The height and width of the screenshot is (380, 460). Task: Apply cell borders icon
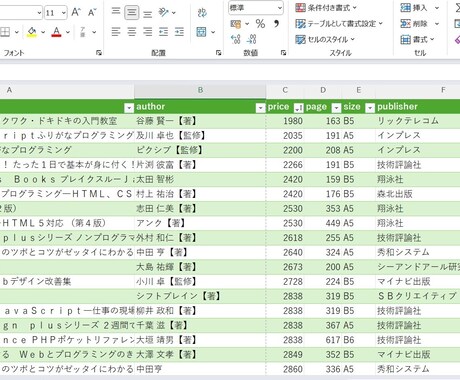tap(5, 32)
